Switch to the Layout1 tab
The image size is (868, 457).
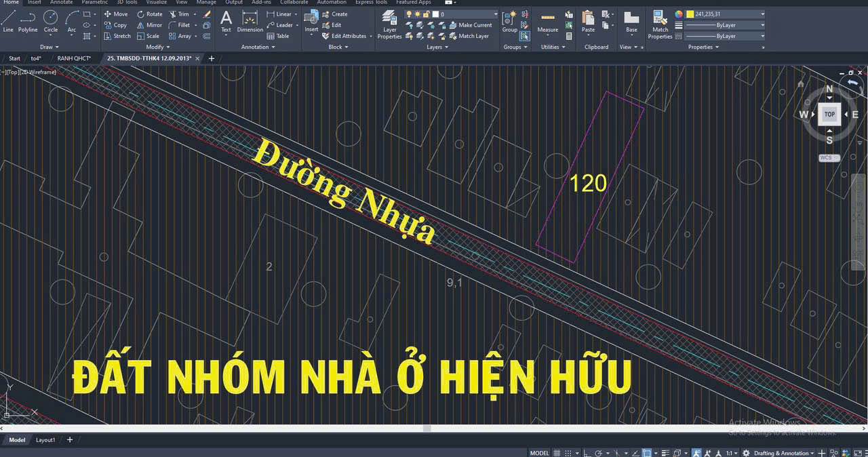click(x=45, y=439)
